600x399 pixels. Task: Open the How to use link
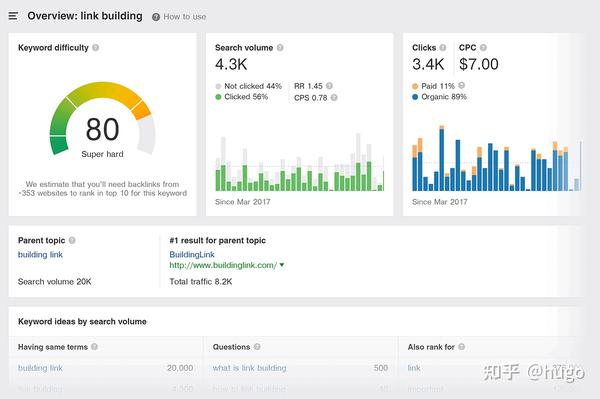click(x=185, y=17)
